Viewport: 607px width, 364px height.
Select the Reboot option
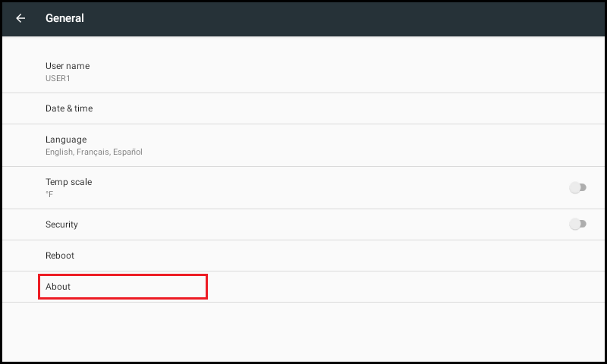[x=303, y=256]
